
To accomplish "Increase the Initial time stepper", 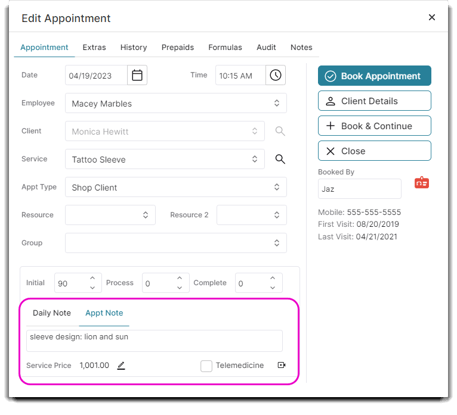I will [x=92, y=278].
